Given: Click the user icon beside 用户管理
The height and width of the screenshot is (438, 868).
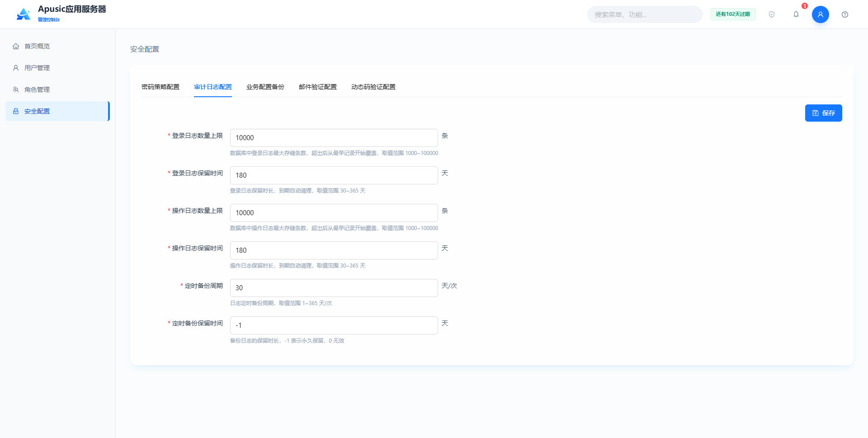Looking at the screenshot, I should pos(16,68).
